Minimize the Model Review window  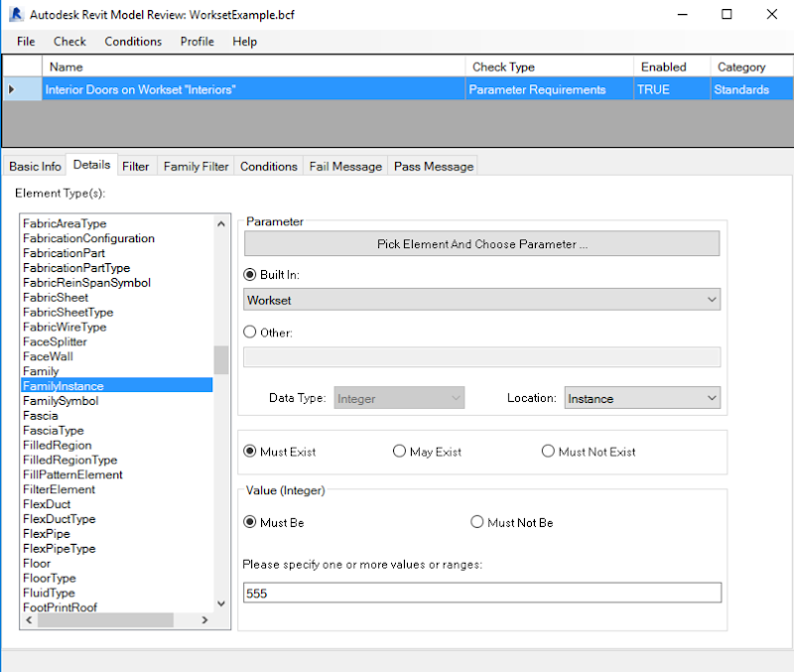coord(683,14)
